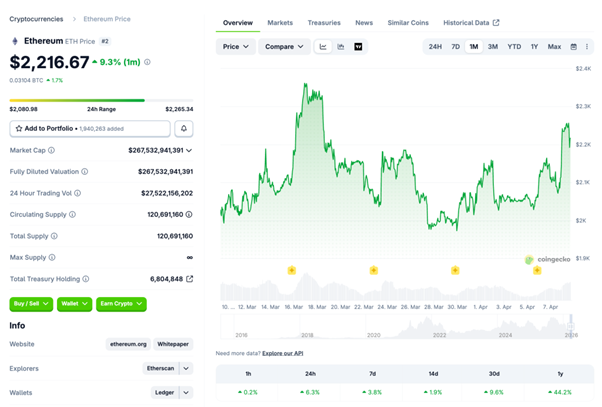
Task: Click the Market Cap info icon
Action: 50,150
